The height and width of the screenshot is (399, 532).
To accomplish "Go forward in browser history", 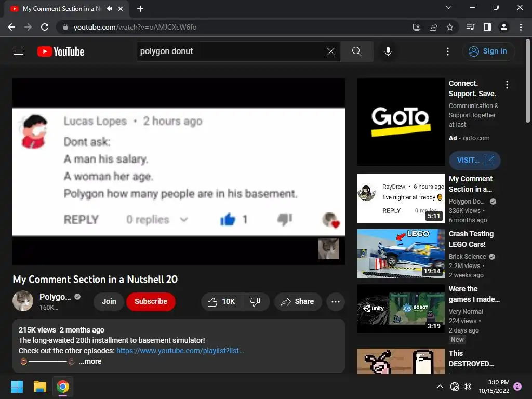I will point(28,27).
